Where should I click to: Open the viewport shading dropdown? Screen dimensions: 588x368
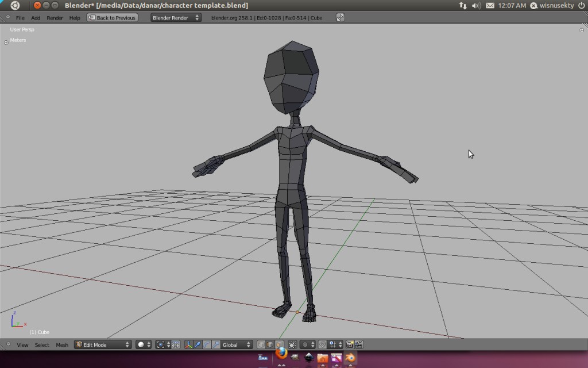click(x=142, y=344)
